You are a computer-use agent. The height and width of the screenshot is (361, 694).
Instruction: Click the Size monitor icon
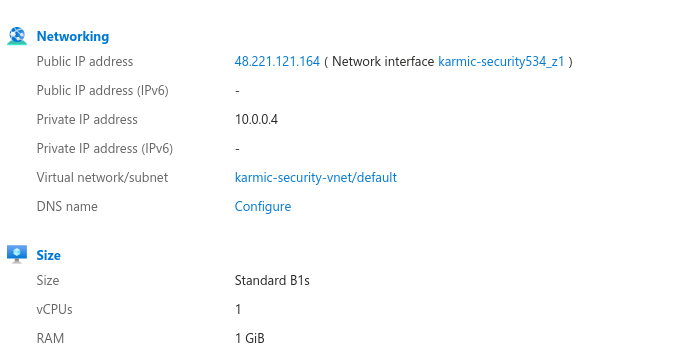point(17,254)
